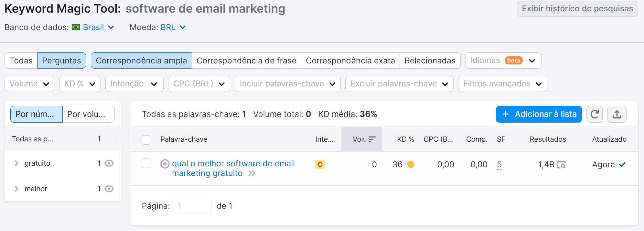Image resolution: width=644 pixels, height=231 pixels.
Task: Hide the gratuito keyword group with the eye toggle
Action: tap(109, 163)
